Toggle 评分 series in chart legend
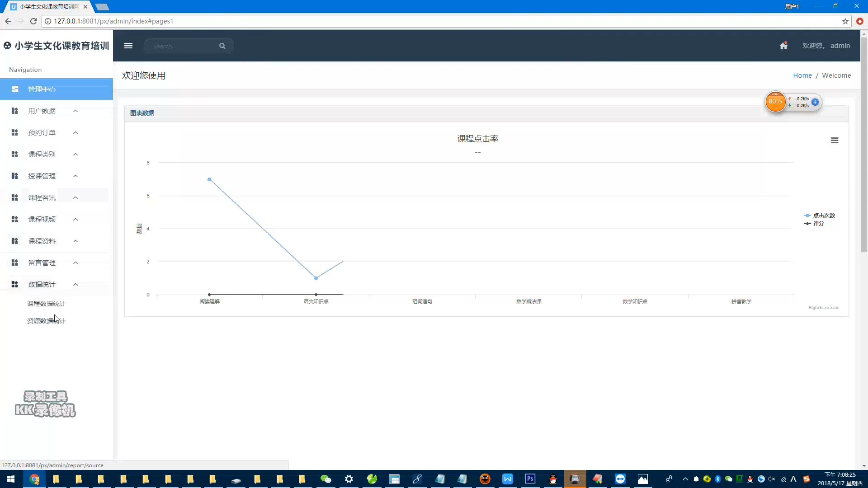Image resolution: width=868 pixels, height=488 pixels. pos(814,224)
